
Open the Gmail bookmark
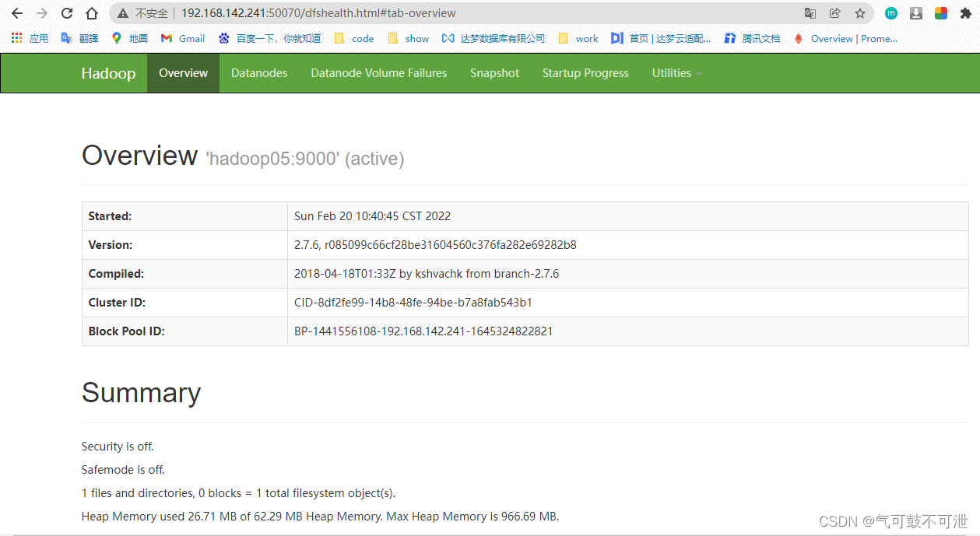[x=183, y=38]
